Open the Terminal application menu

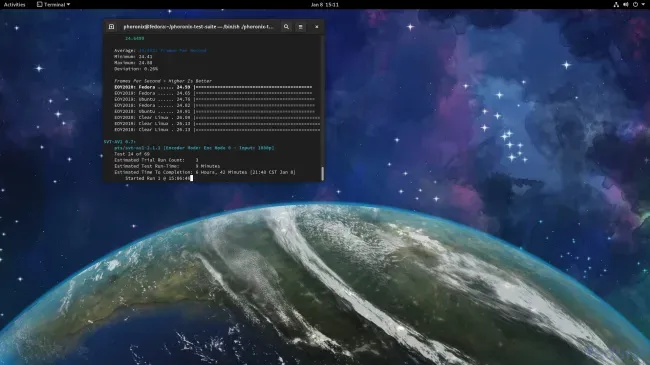53,5
